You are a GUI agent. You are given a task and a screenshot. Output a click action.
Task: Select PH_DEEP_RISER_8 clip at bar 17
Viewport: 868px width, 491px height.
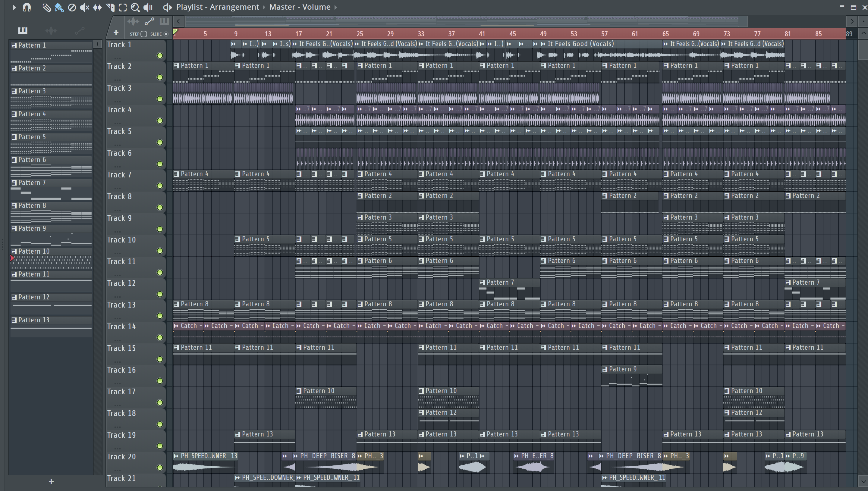pyautogui.click(x=325, y=462)
